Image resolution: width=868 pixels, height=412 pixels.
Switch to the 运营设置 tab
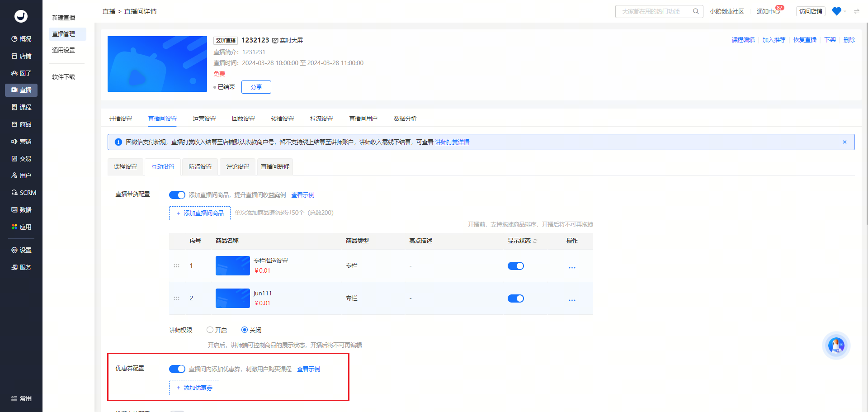pos(204,118)
